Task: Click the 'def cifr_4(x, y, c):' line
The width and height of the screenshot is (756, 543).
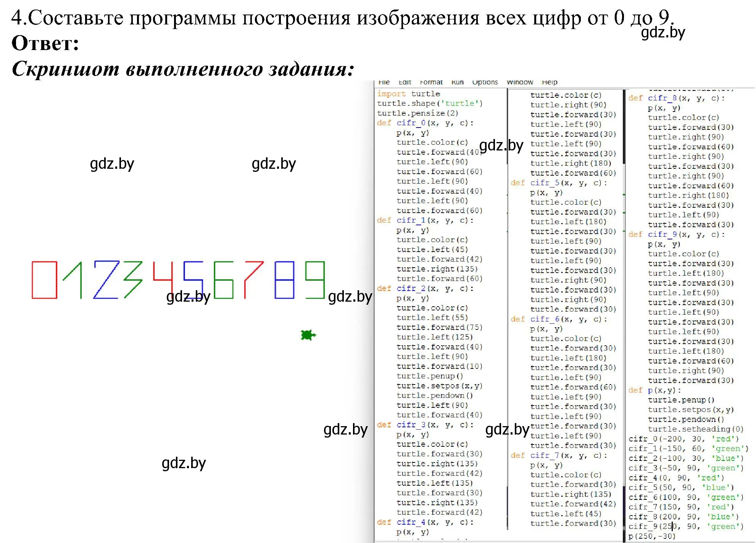Action: pos(425,522)
